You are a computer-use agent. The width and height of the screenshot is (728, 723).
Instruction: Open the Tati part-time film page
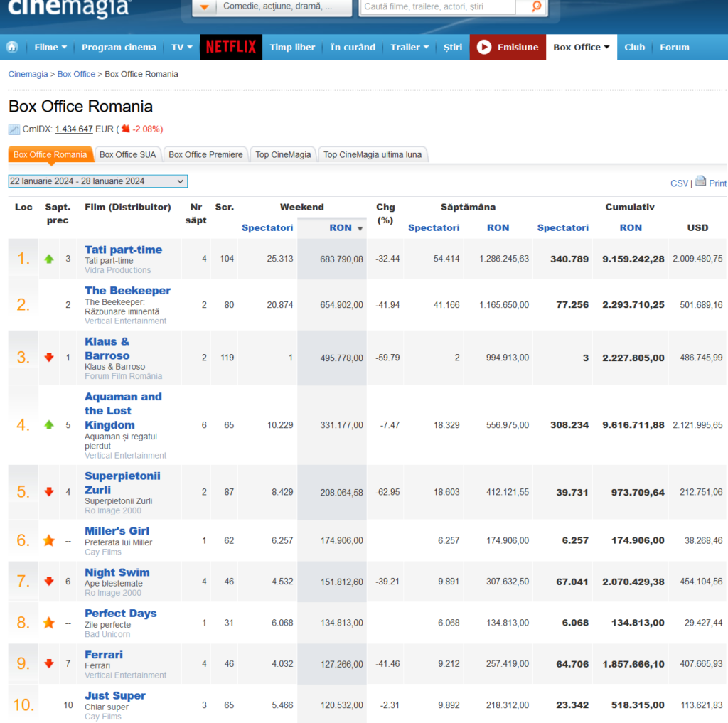coord(124,250)
